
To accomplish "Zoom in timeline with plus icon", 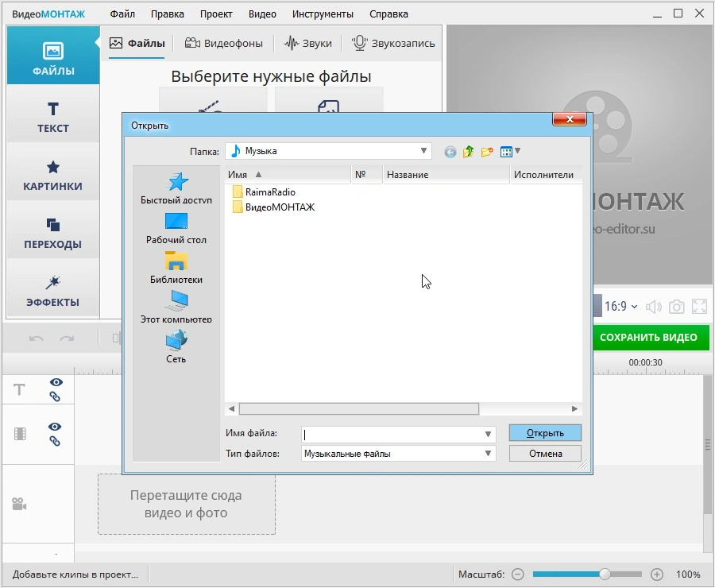I will [x=657, y=574].
